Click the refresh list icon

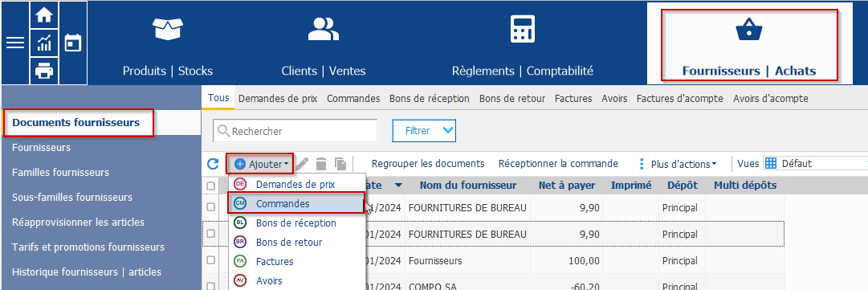(213, 164)
